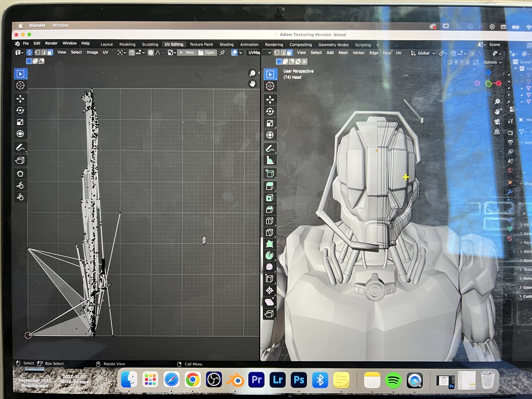Open the Render menu
Screen dimensions: 532x399
(x=51, y=43)
